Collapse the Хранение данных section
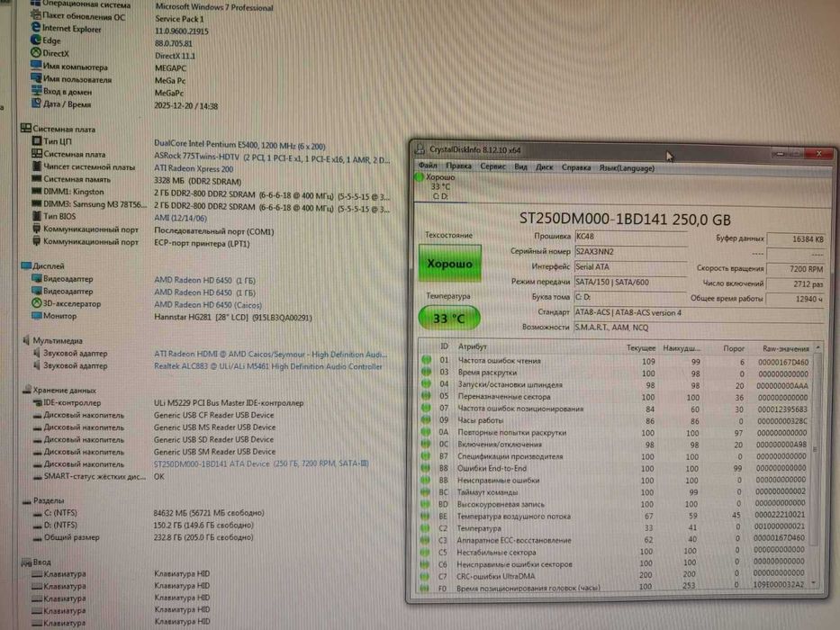Image resolution: width=840 pixels, height=630 pixels. (26, 390)
